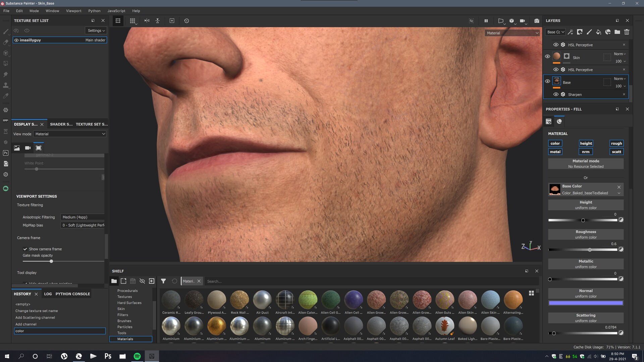Open the blend mode dropdown on Base layer
Screen dimensions: 644x362
click(619, 78)
